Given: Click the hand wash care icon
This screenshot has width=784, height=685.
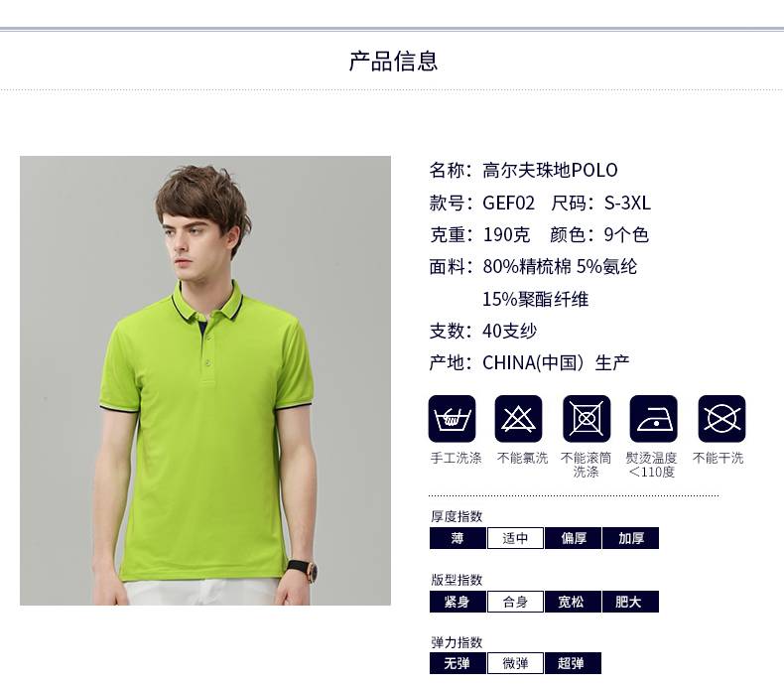Looking at the screenshot, I should pos(452,419).
